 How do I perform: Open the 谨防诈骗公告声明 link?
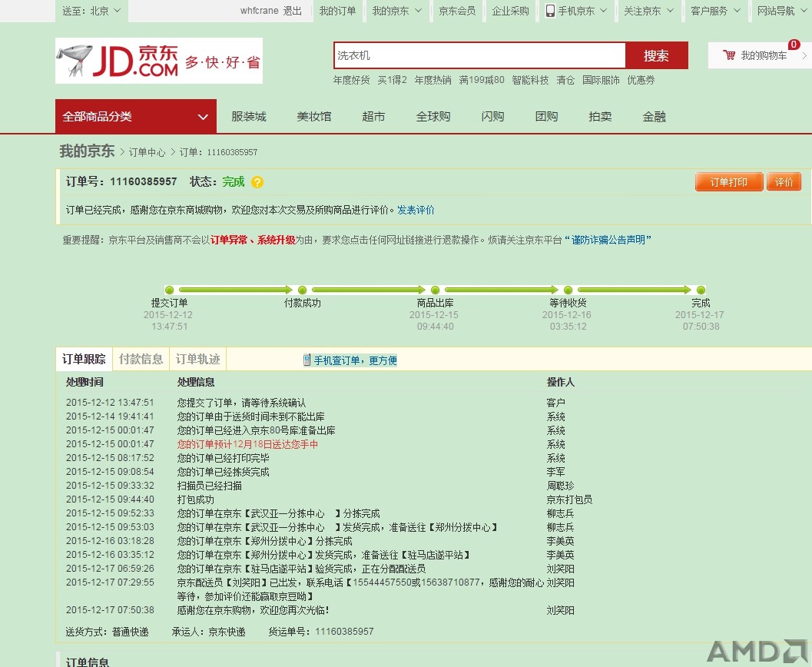click(x=608, y=240)
